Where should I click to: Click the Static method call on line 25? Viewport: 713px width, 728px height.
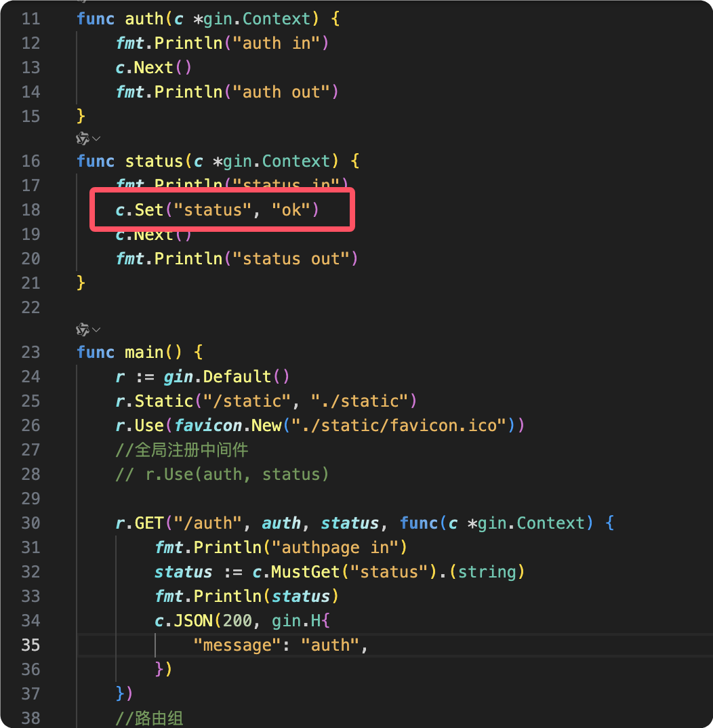164,401
